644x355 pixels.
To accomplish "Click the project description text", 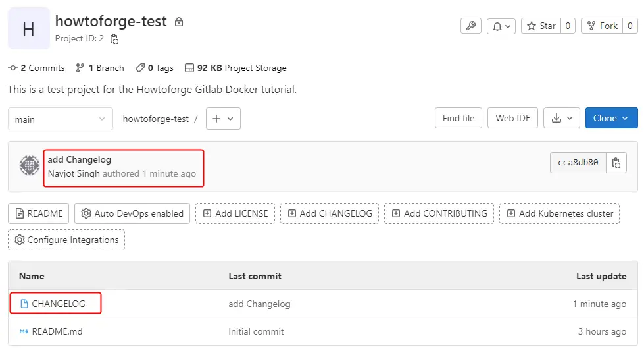I will click(152, 90).
